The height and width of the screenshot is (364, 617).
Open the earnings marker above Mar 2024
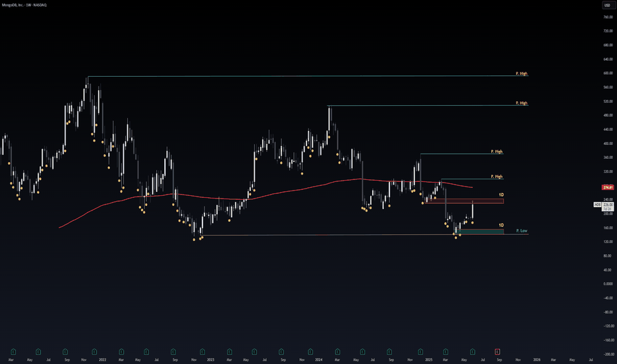[338, 352]
